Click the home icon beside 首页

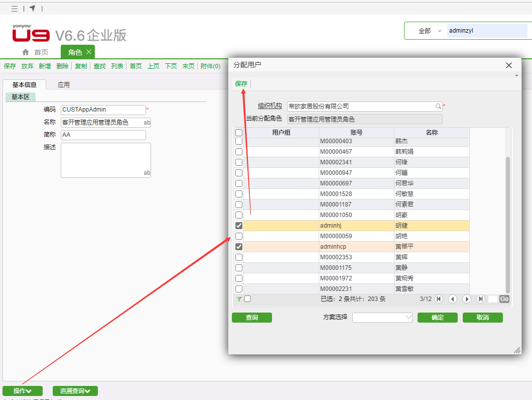pos(26,52)
